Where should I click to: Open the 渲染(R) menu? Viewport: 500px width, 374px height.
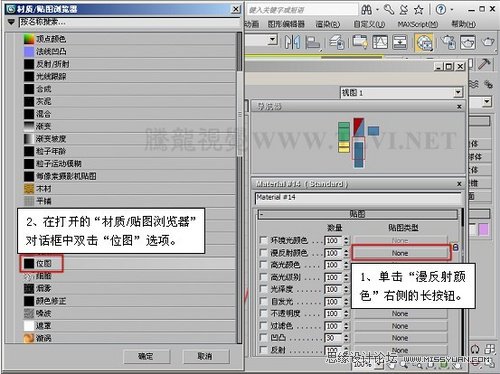point(328,24)
